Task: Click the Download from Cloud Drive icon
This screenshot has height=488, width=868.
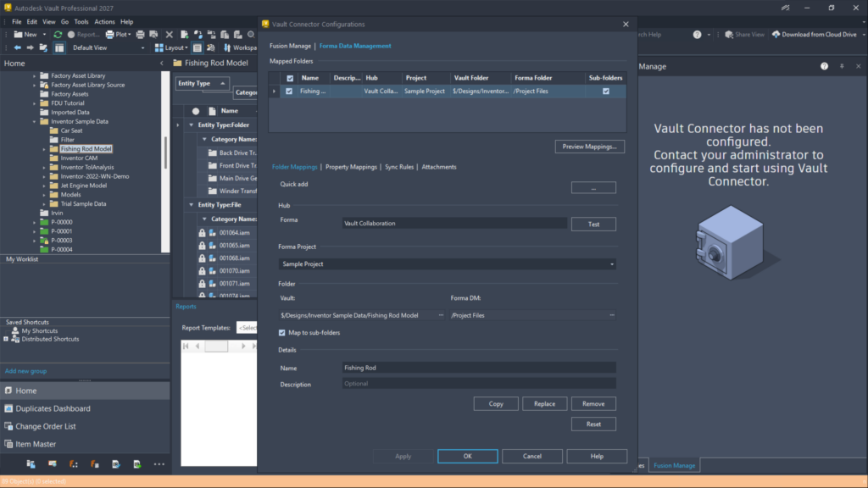Action: (776, 34)
